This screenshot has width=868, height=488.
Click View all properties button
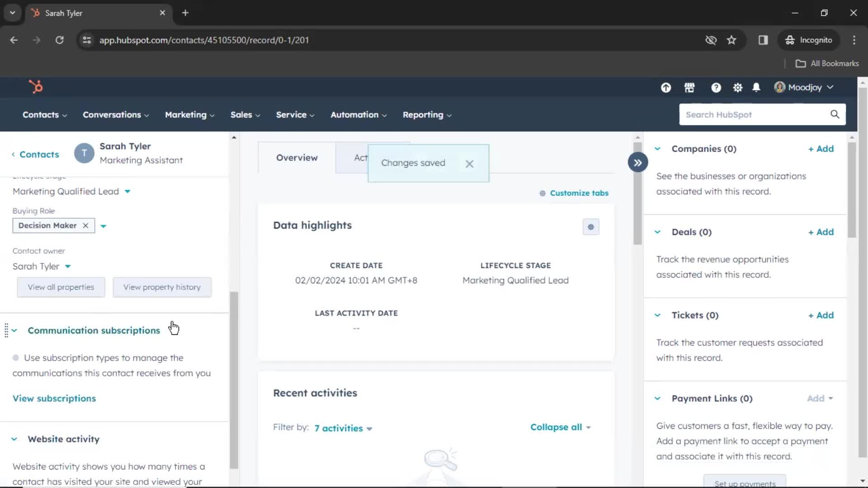pyautogui.click(x=61, y=286)
